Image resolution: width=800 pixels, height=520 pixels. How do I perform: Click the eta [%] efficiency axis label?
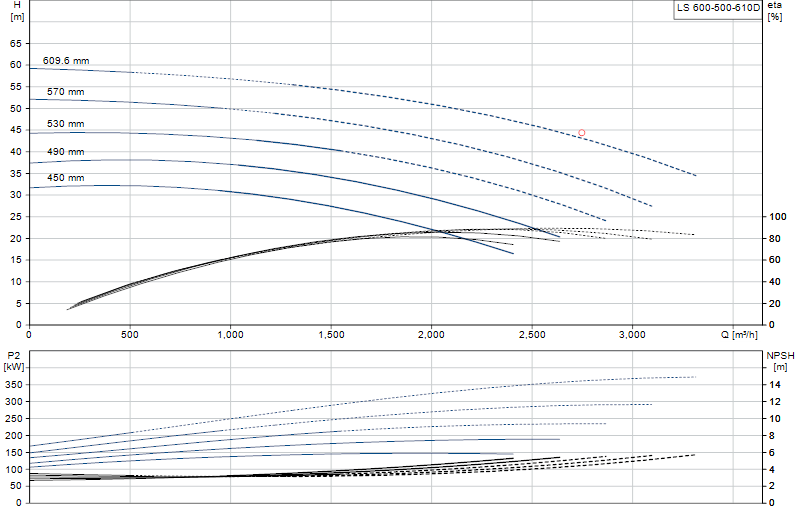(x=774, y=11)
